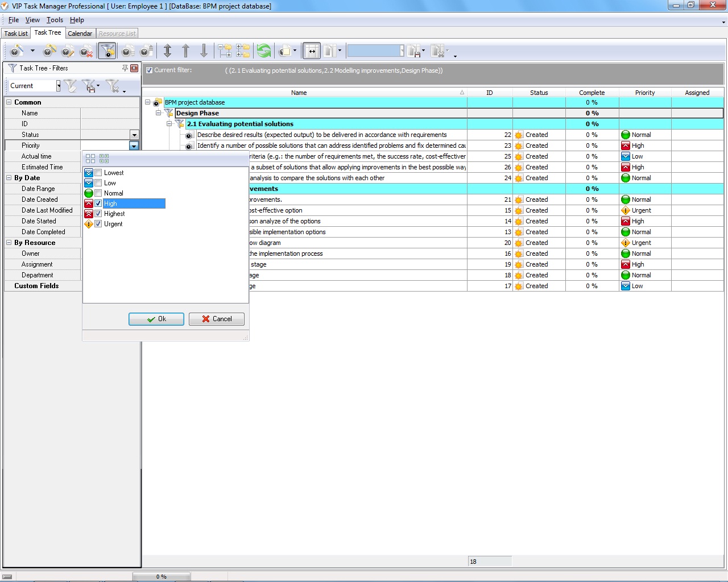The width and height of the screenshot is (728, 582).
Task: Click the Priority column header
Action: click(645, 93)
